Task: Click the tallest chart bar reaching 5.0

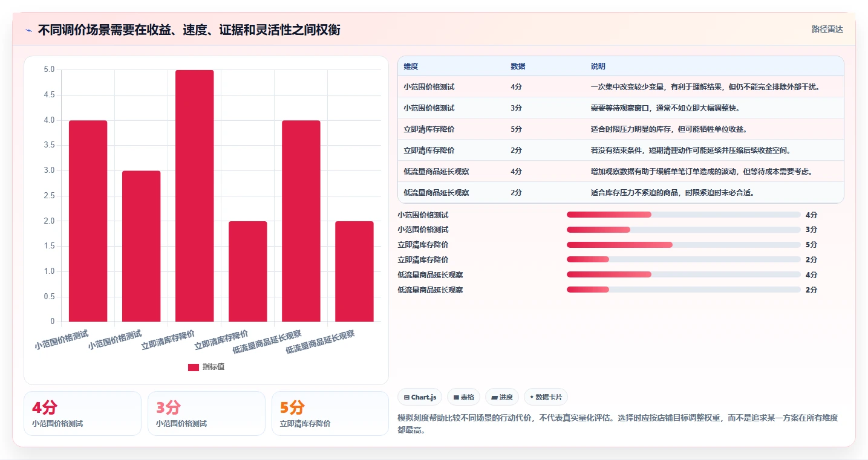Action: click(x=195, y=196)
